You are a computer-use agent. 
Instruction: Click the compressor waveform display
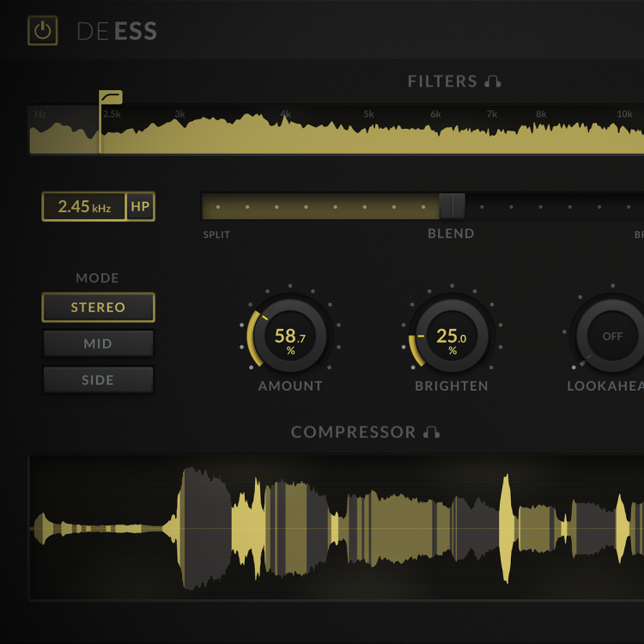coord(337,526)
